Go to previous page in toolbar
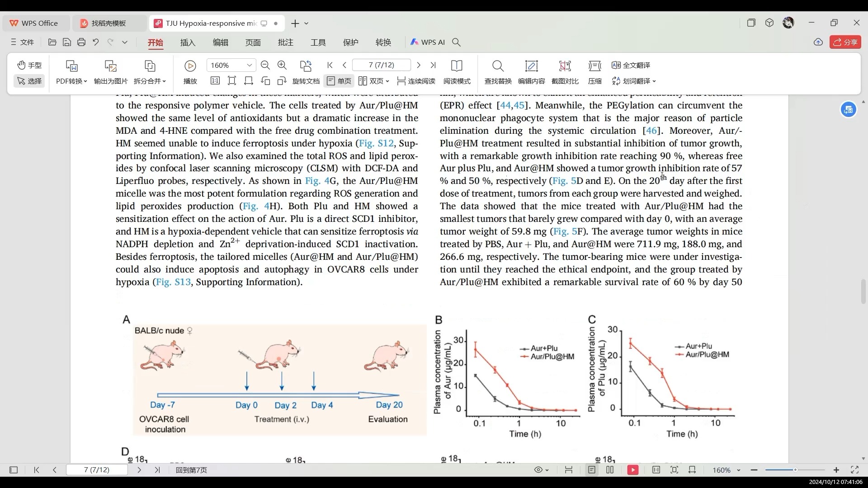Image resolution: width=868 pixels, height=488 pixels. click(x=344, y=65)
